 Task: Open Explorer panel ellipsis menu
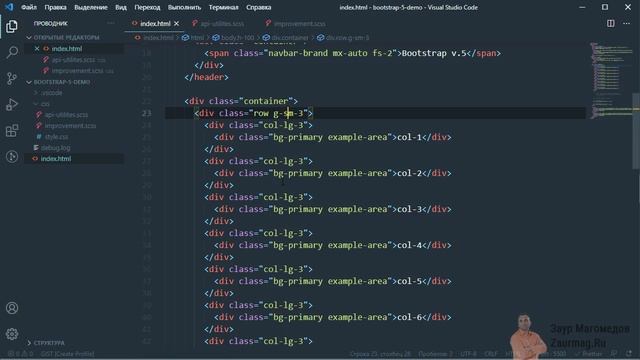[x=111, y=23]
